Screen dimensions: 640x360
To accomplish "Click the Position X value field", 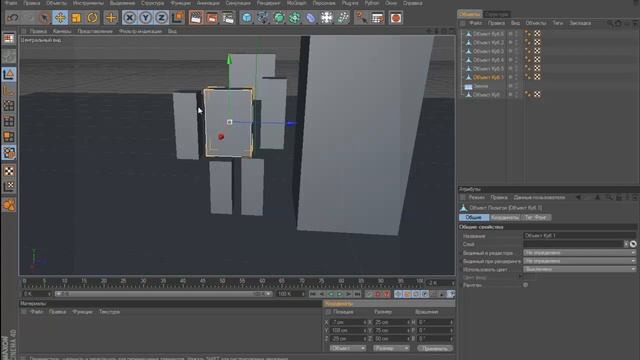I will tap(347, 322).
